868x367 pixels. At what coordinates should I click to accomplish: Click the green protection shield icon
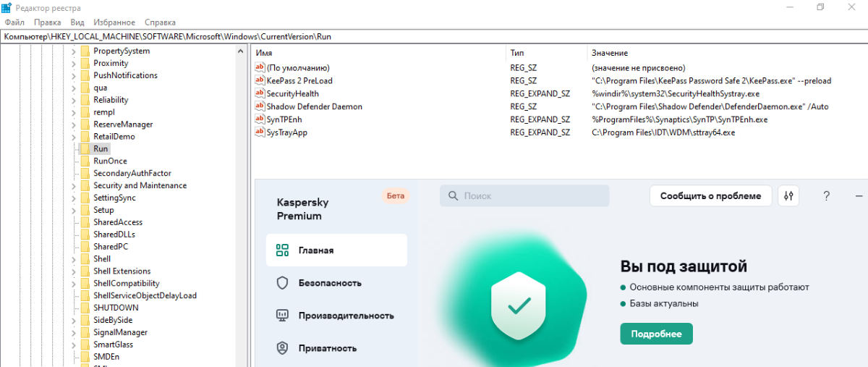(519, 305)
